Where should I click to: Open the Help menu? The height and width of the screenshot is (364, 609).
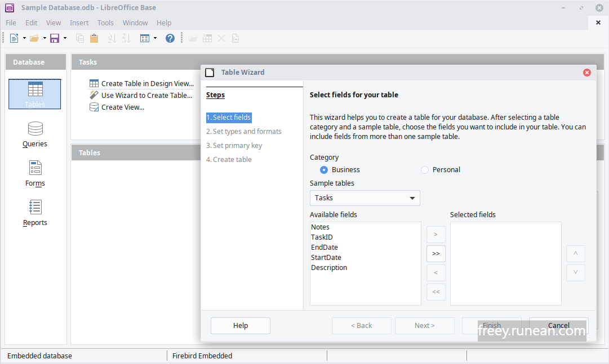164,23
